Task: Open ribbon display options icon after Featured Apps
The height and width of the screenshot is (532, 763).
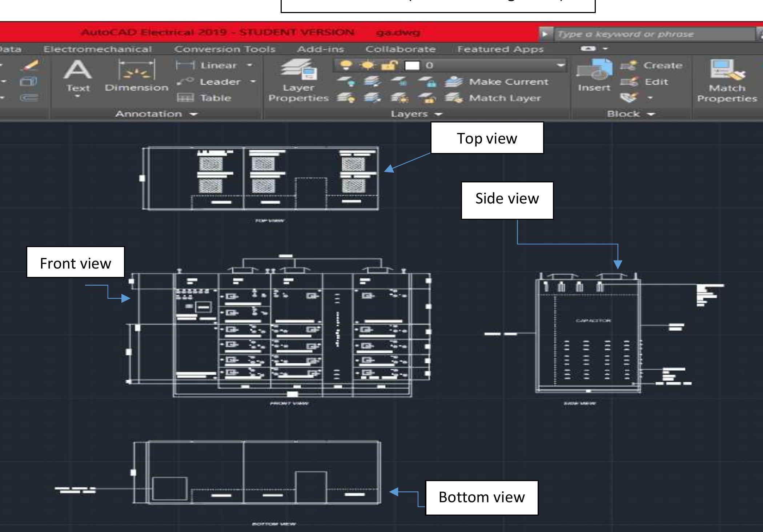Action: (589, 49)
